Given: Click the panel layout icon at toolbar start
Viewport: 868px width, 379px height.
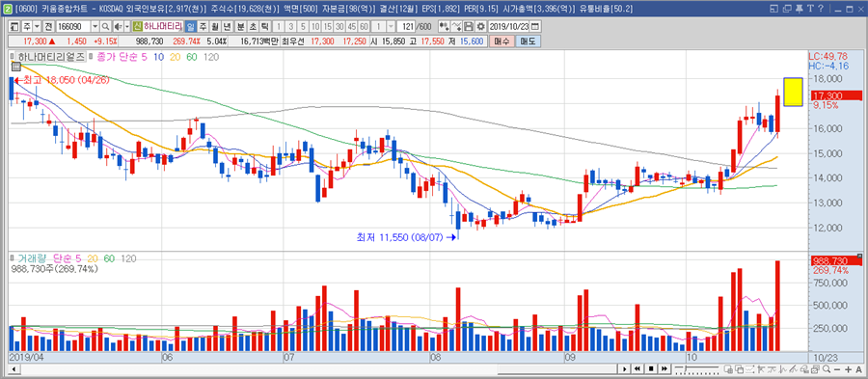Looking at the screenshot, I should click(14, 27).
